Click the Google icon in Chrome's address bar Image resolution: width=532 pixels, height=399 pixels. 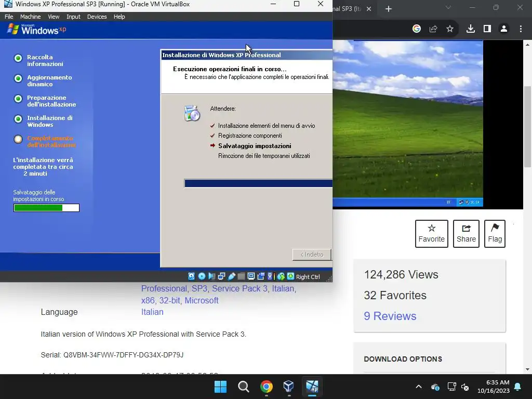tap(417, 29)
